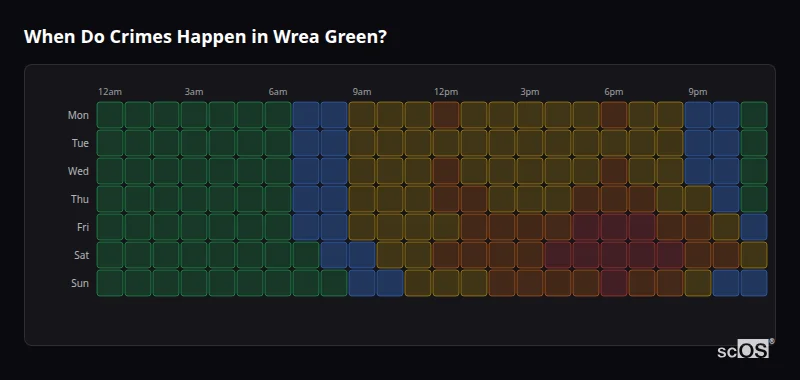Select the Thursday 12pm heatmap cell
This screenshot has width=800, height=380.
pyautogui.click(x=446, y=199)
